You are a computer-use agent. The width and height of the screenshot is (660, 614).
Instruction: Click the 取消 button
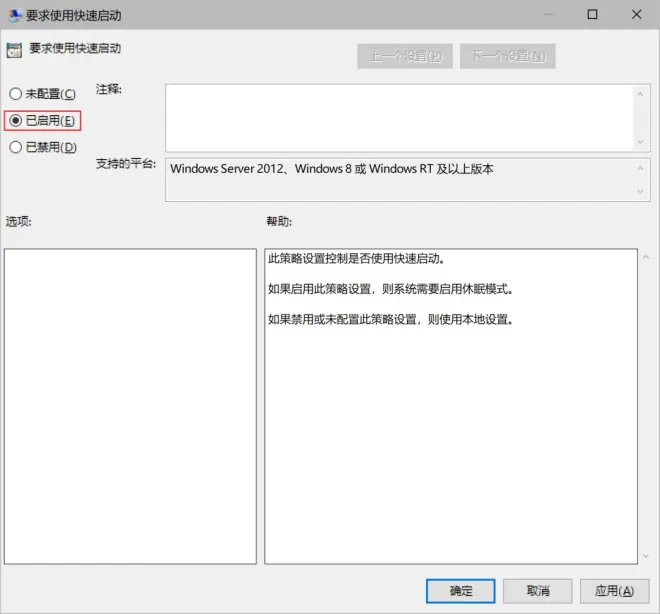pyautogui.click(x=538, y=591)
